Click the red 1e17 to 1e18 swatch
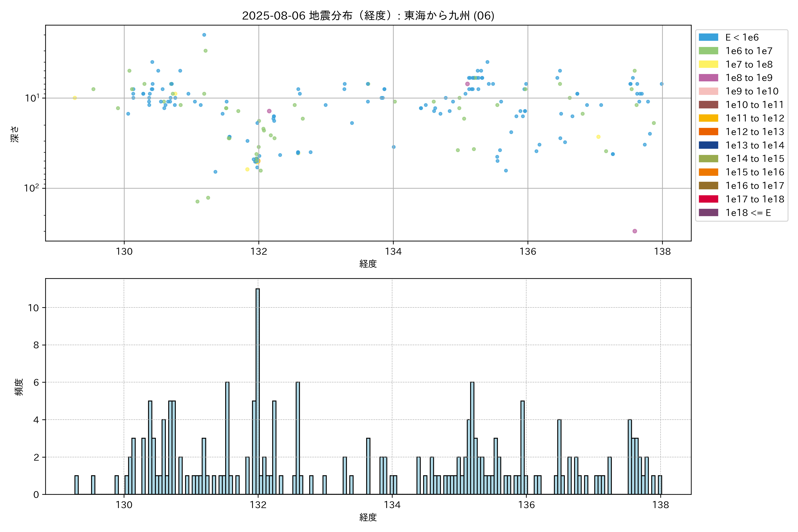The image size is (798, 532). (x=708, y=199)
